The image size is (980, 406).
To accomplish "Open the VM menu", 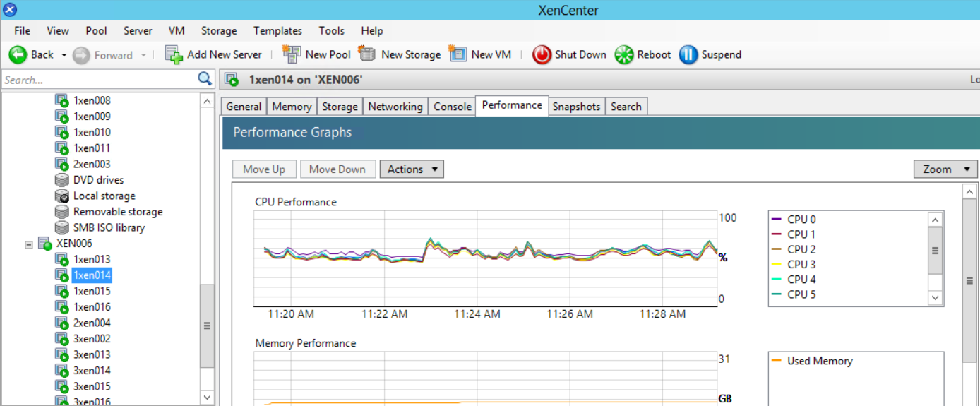I will coord(177,30).
